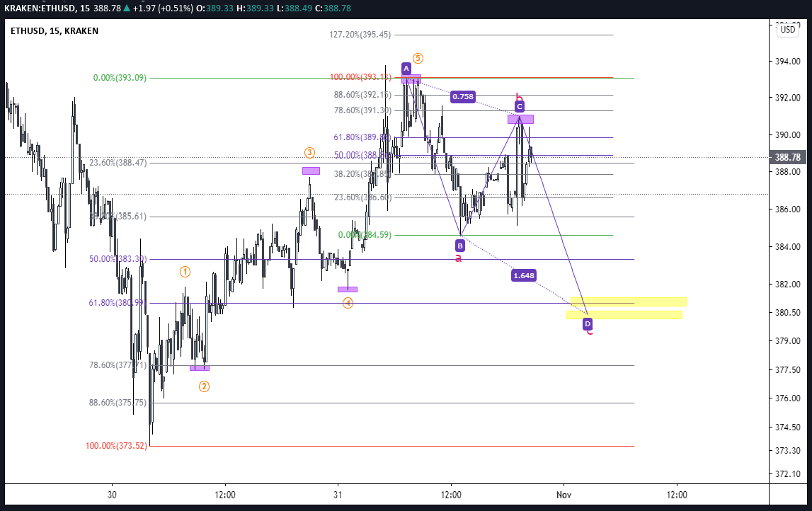Image resolution: width=812 pixels, height=511 pixels.
Task: Click the red 100.00%(373.52) Fibonacci level label
Action: [x=116, y=446]
